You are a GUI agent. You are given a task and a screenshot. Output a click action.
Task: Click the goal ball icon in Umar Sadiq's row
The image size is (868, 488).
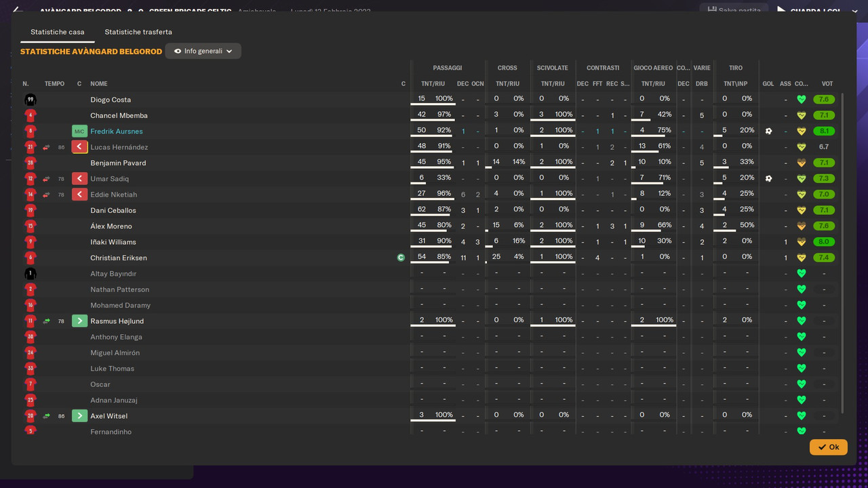tap(768, 179)
